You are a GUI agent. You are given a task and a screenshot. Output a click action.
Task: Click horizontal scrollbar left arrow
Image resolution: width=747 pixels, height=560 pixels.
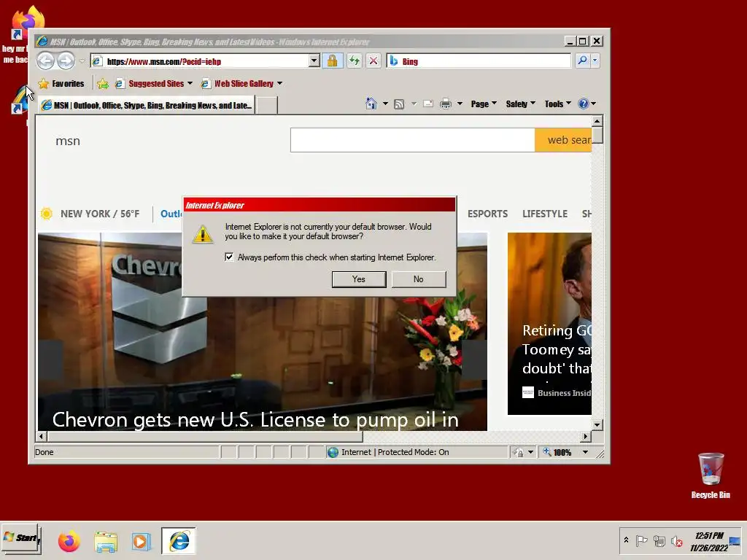click(42, 436)
